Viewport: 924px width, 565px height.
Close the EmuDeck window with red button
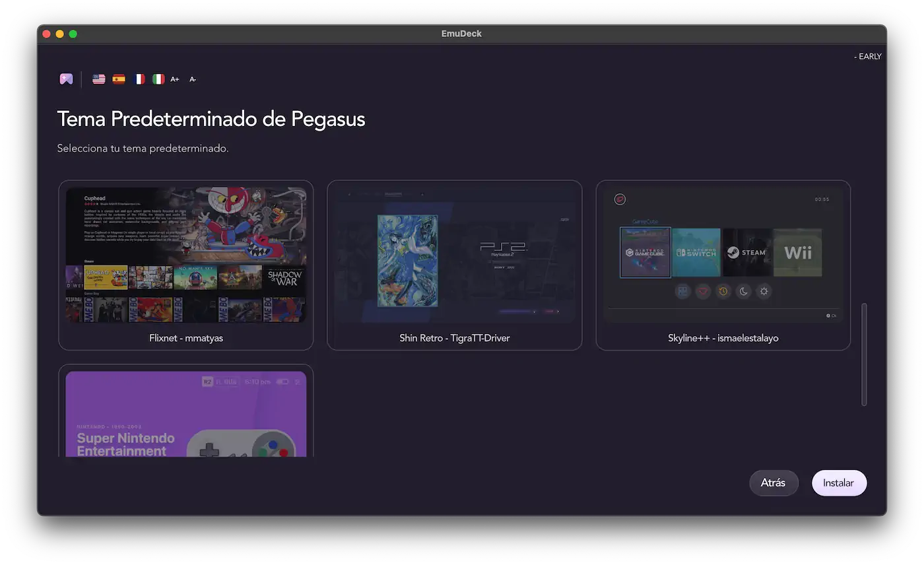coord(46,34)
